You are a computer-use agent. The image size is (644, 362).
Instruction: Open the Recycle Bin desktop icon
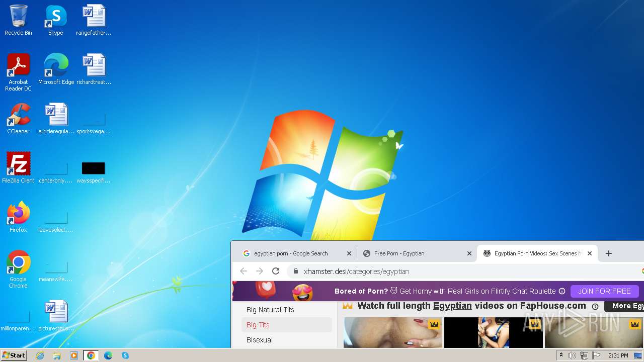[x=18, y=20]
